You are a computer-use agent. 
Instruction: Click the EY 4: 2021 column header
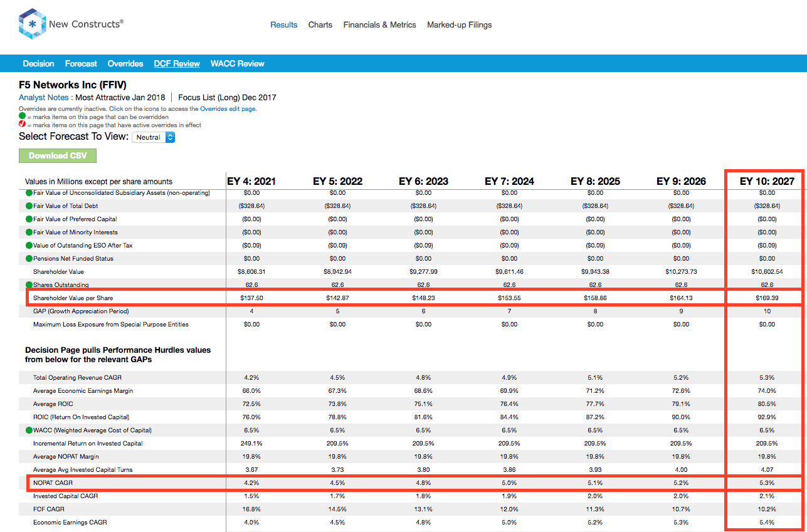(x=251, y=181)
